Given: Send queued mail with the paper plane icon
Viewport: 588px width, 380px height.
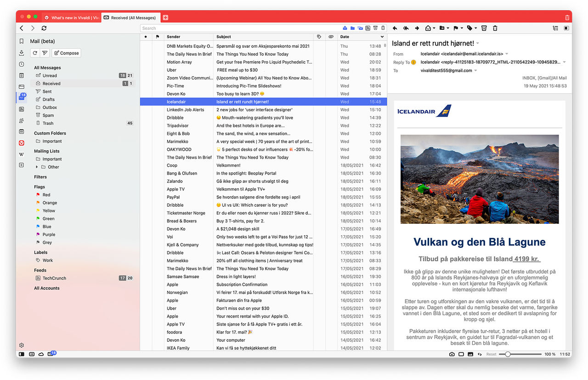Looking at the screenshot, I should pos(45,53).
